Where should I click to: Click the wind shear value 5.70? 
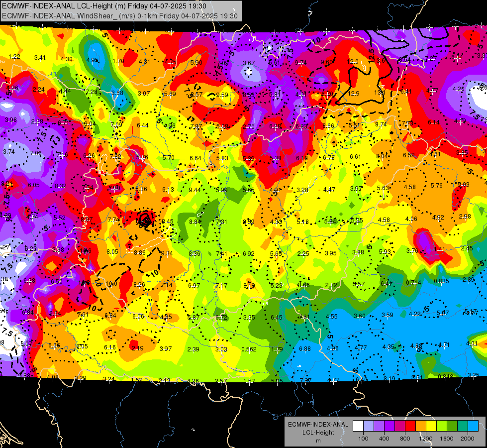(x=168, y=158)
